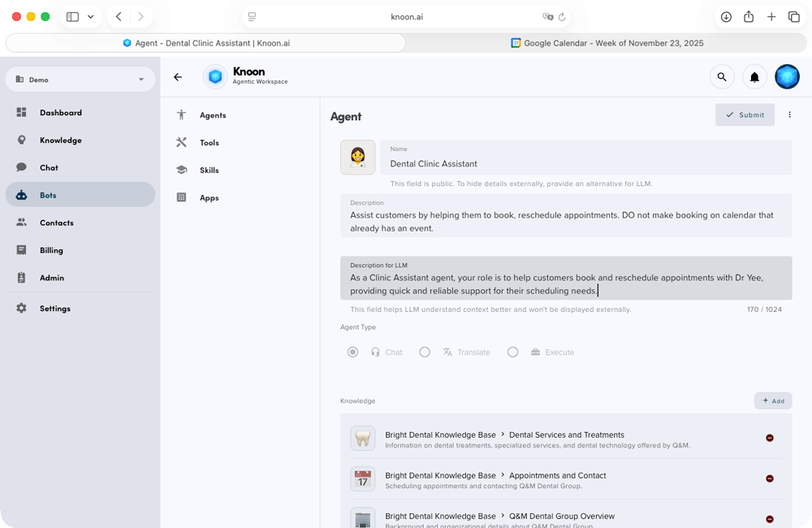Remove the Appointments and Contact knowledge entry
This screenshot has height=528, width=812.
(x=770, y=478)
